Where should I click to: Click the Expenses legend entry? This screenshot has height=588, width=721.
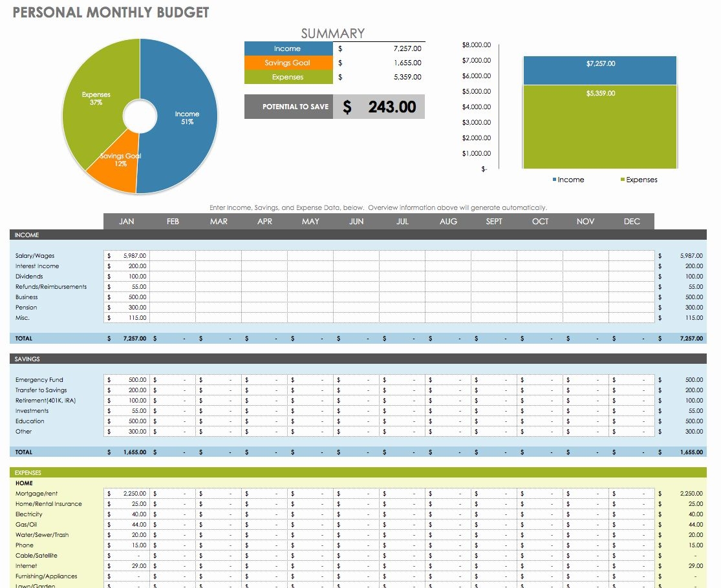point(639,180)
